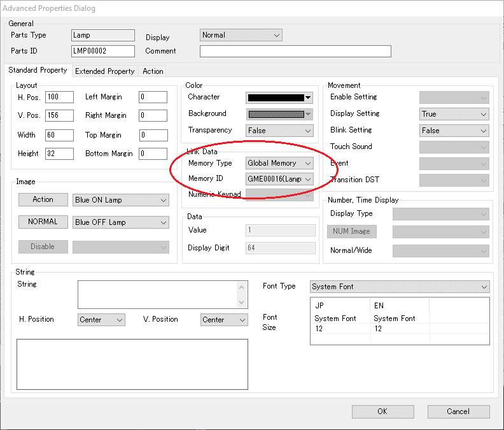
Task: Open the string H. Position dropdown
Action: pos(102,320)
